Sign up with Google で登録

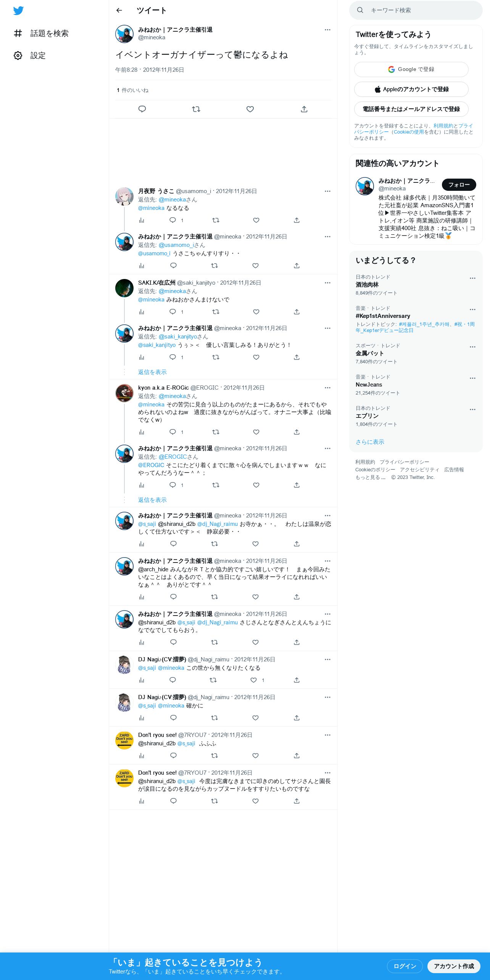pyautogui.click(x=411, y=69)
